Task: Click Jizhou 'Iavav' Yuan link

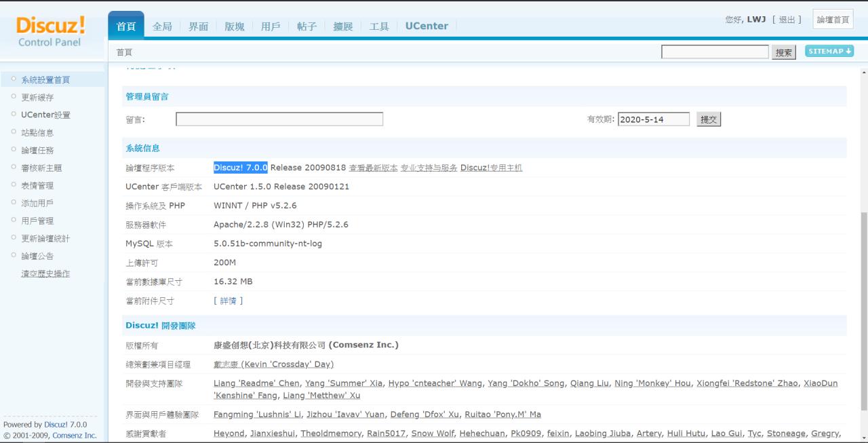Action: click(346, 415)
